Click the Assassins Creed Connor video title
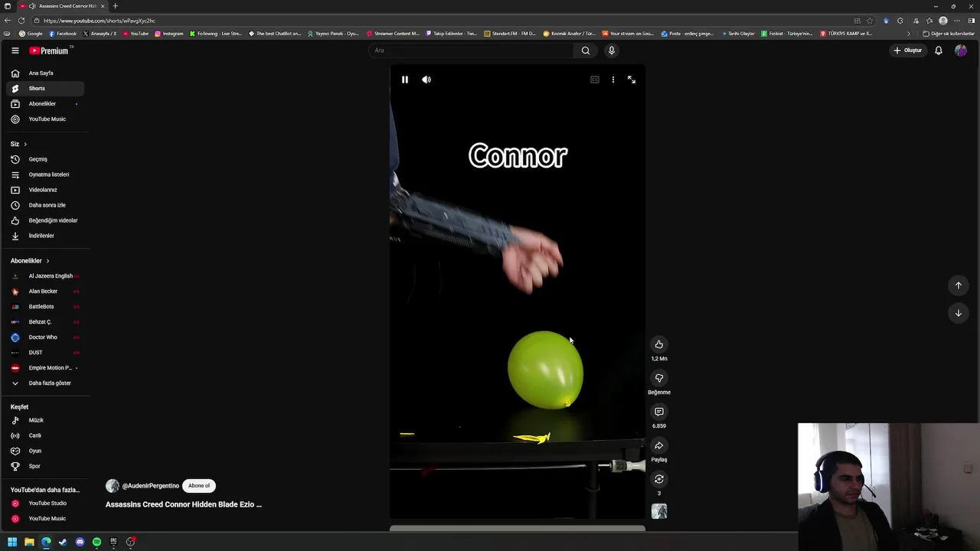The image size is (980, 551). [184, 505]
